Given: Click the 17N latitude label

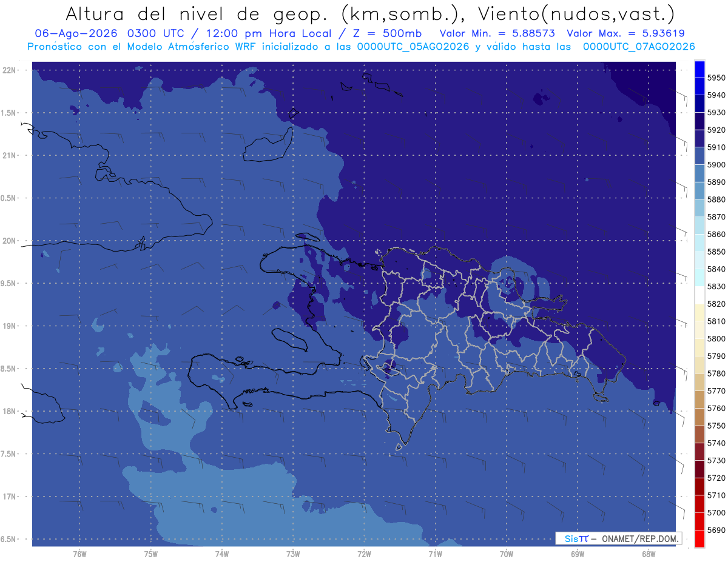Looking at the screenshot, I should coord(9,497).
